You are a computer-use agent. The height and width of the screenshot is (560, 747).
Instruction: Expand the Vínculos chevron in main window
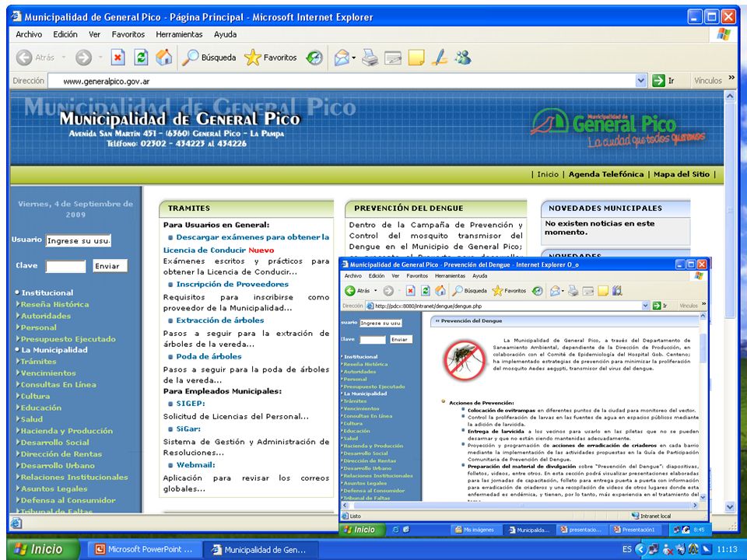731,78
